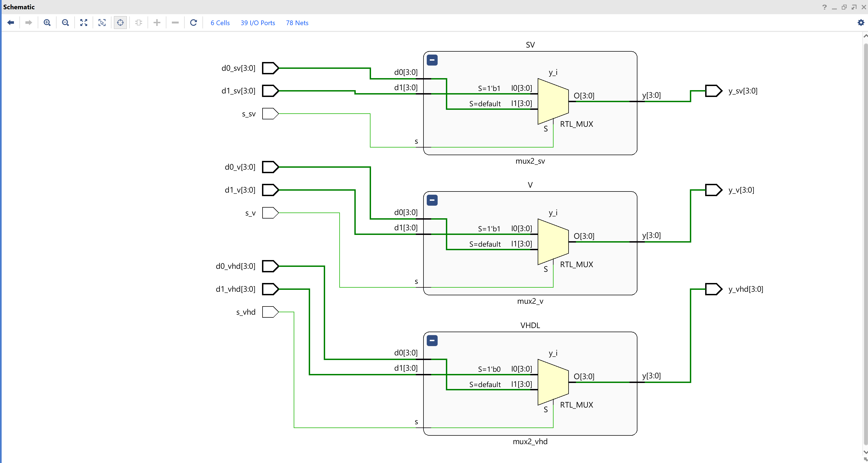
Task: Zoom in on the schematic
Action: click(x=47, y=23)
